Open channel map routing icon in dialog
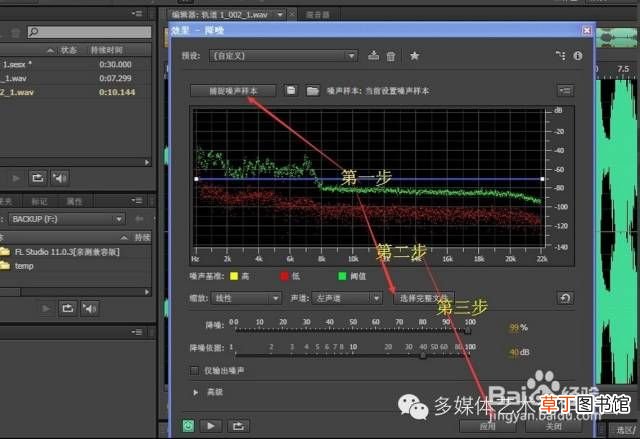This screenshot has width=640, height=439. pyautogui.click(x=561, y=55)
